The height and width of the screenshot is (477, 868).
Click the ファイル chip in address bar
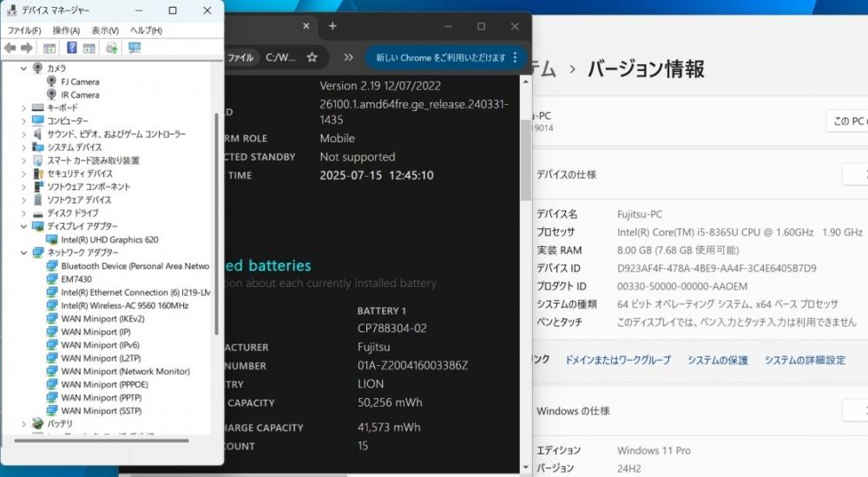point(240,57)
